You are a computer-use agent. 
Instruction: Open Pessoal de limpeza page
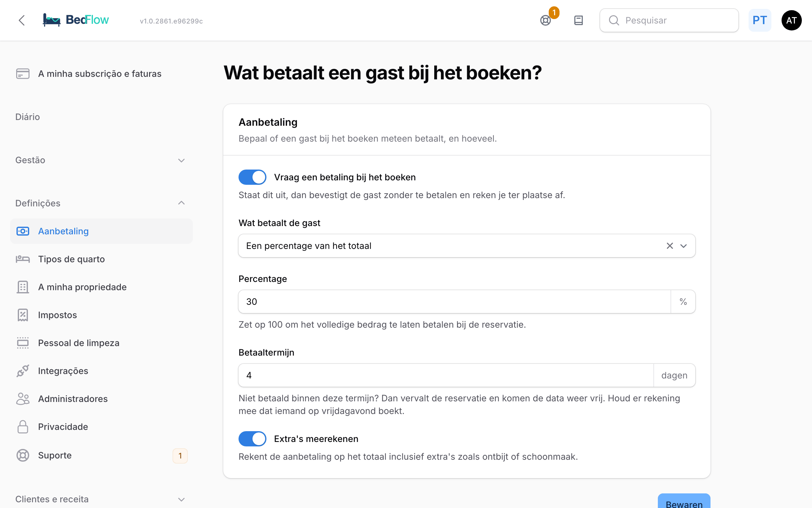point(101,343)
